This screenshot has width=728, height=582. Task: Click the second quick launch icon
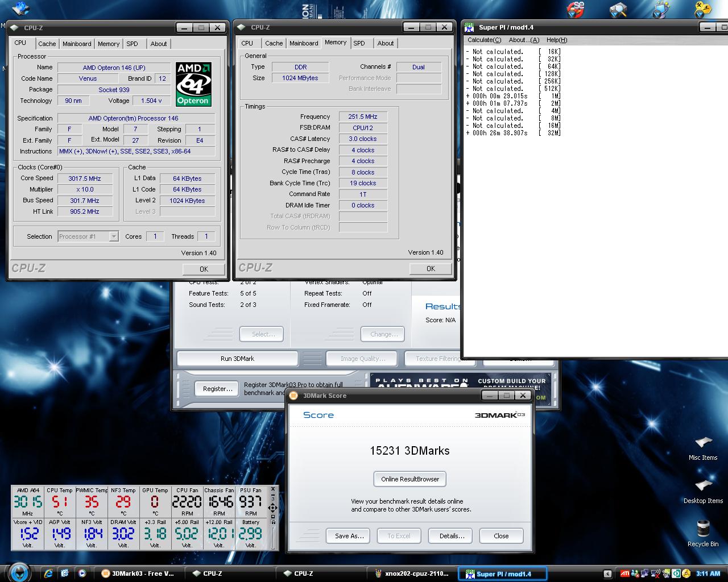65,573
